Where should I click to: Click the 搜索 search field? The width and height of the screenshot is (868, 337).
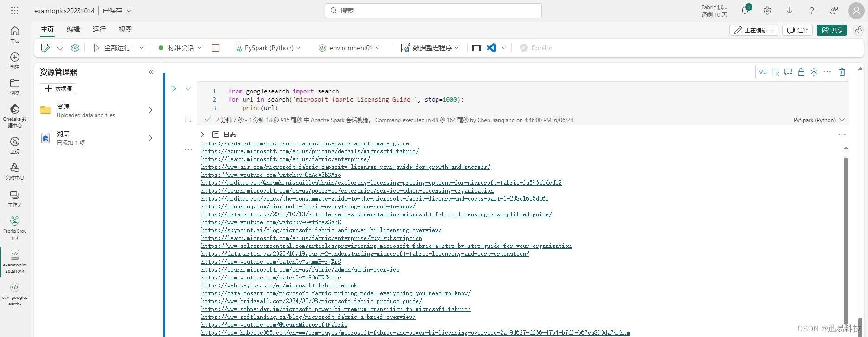[433, 11]
